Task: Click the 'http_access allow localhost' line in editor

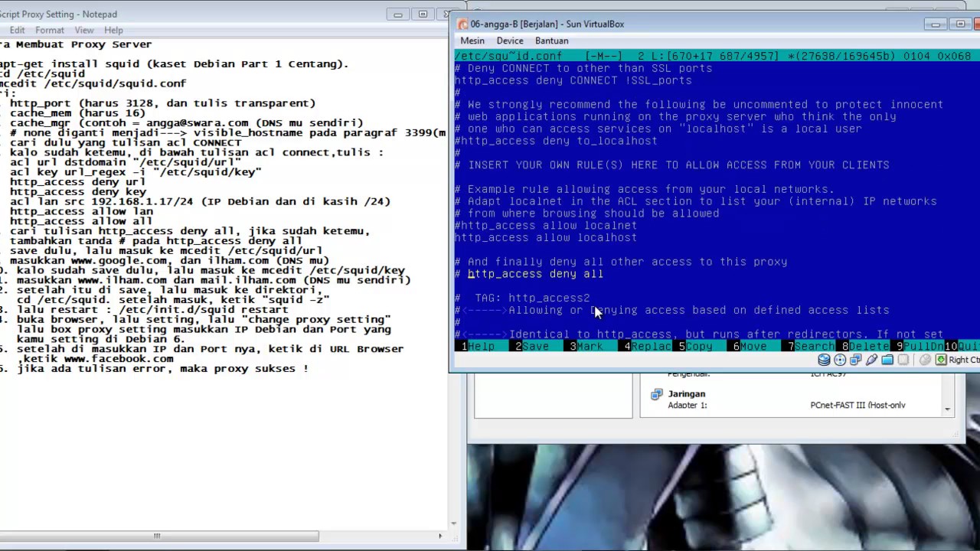Action: [546, 238]
